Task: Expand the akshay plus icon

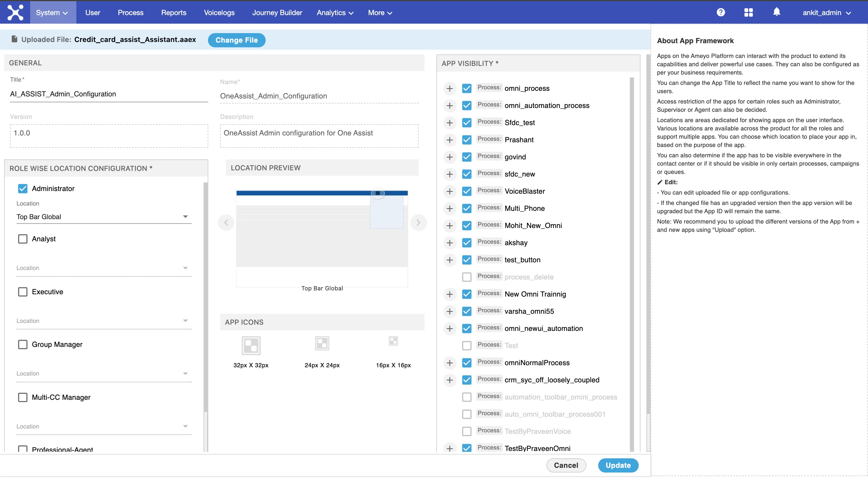Action: tap(450, 243)
